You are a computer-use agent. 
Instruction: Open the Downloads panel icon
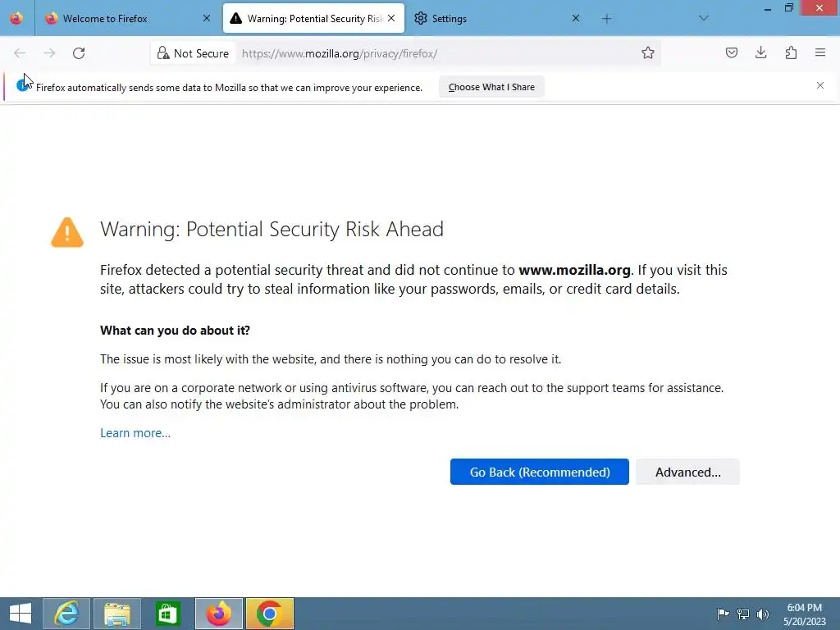point(760,52)
